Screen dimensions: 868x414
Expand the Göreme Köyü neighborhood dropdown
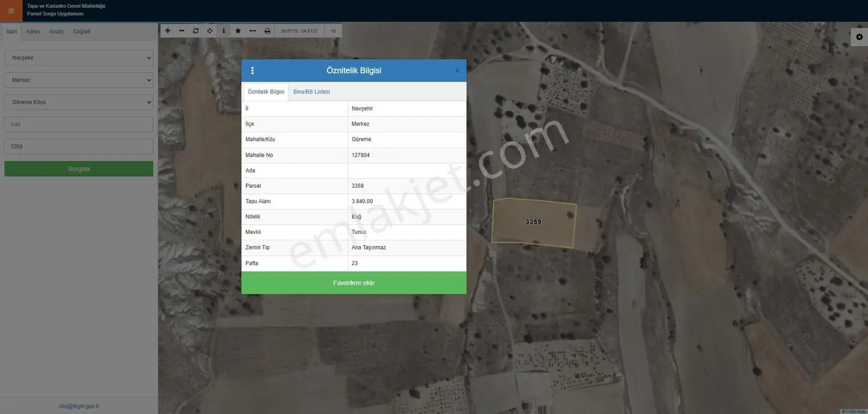tap(79, 103)
